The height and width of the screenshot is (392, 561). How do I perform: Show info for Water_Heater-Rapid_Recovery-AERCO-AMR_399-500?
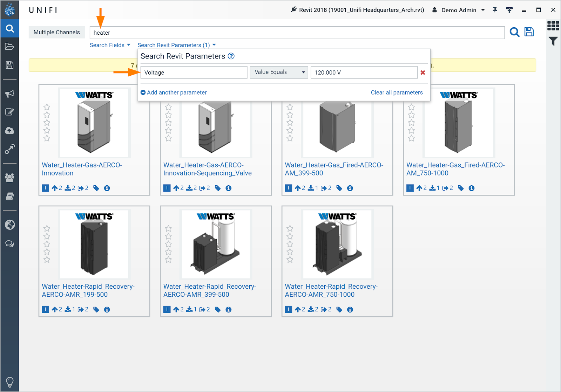click(x=229, y=310)
